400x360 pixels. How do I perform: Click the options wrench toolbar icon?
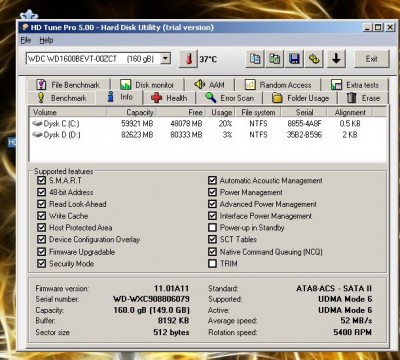(x=314, y=59)
